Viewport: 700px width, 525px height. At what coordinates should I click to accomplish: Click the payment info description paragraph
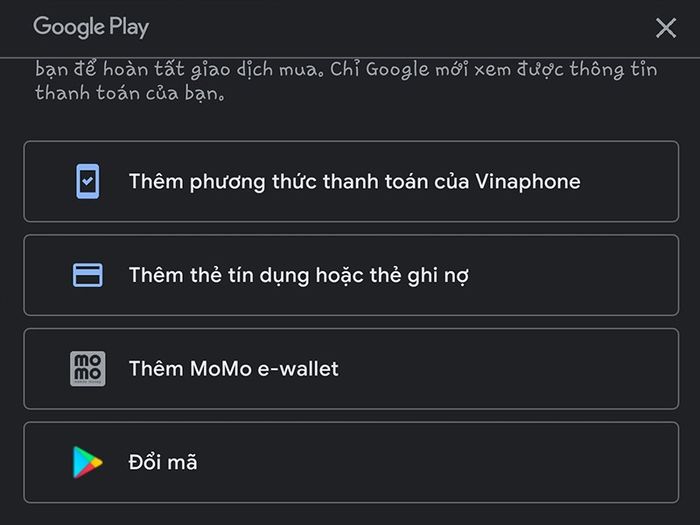click(x=346, y=81)
